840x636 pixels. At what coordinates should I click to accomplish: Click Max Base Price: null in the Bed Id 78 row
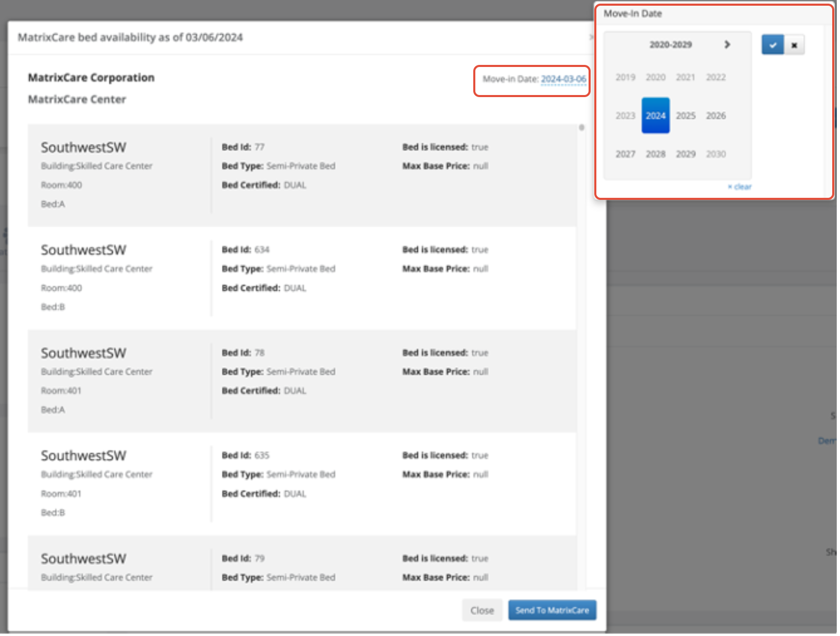point(446,372)
